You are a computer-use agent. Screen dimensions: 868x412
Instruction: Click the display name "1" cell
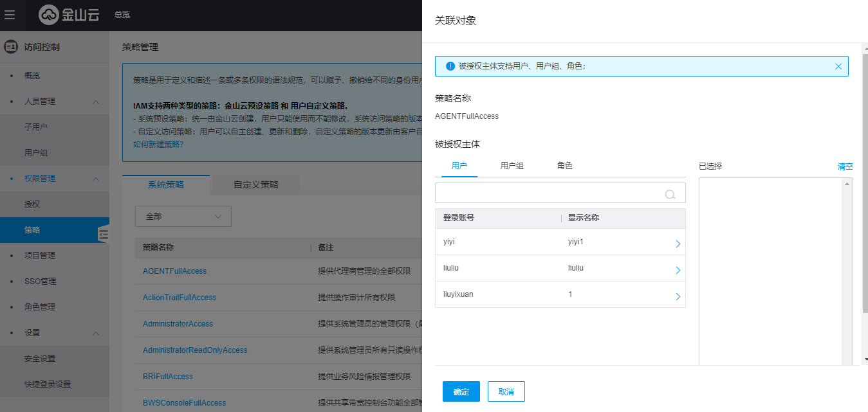click(x=570, y=294)
